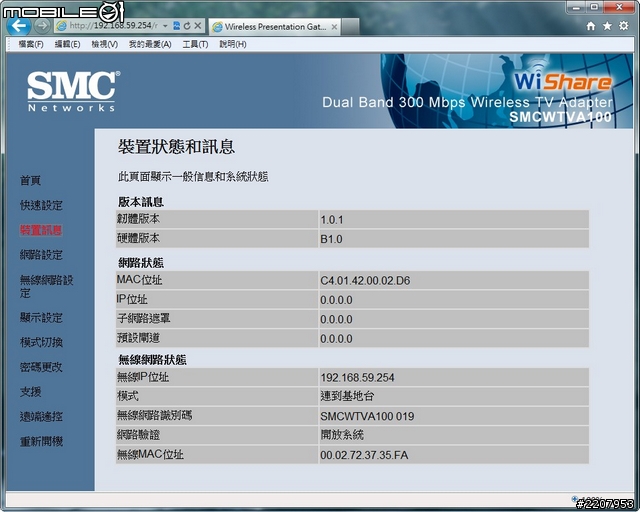Viewport: 640px width, 512px height.
Task: Click SSID value SMCWTVA100 019
Action: (367, 416)
